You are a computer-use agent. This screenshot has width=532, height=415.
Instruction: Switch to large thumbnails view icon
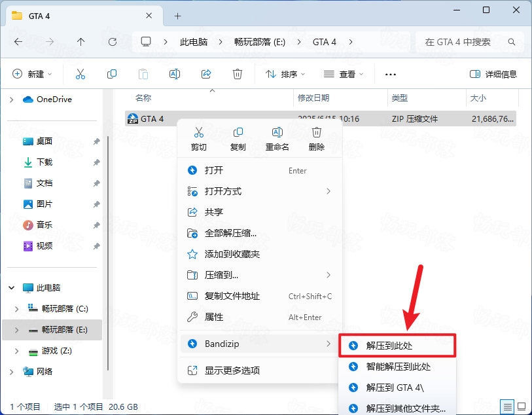[x=521, y=406]
